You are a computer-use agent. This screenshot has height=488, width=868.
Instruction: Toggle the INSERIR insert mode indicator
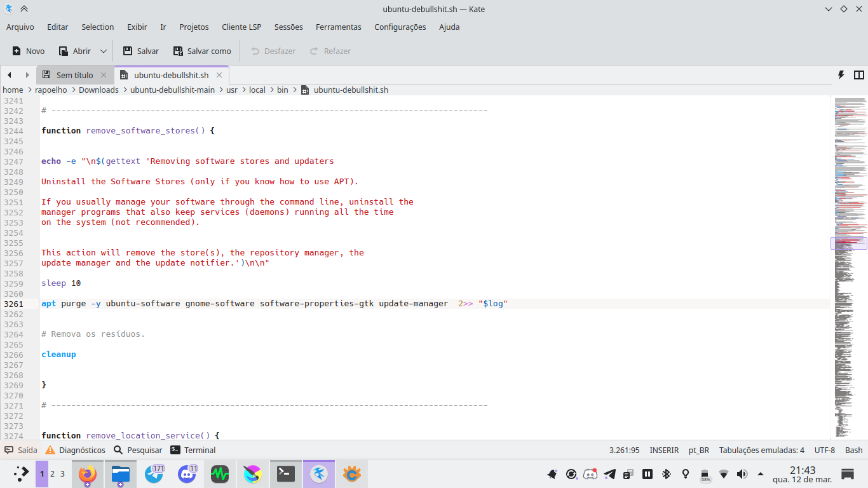tap(664, 450)
